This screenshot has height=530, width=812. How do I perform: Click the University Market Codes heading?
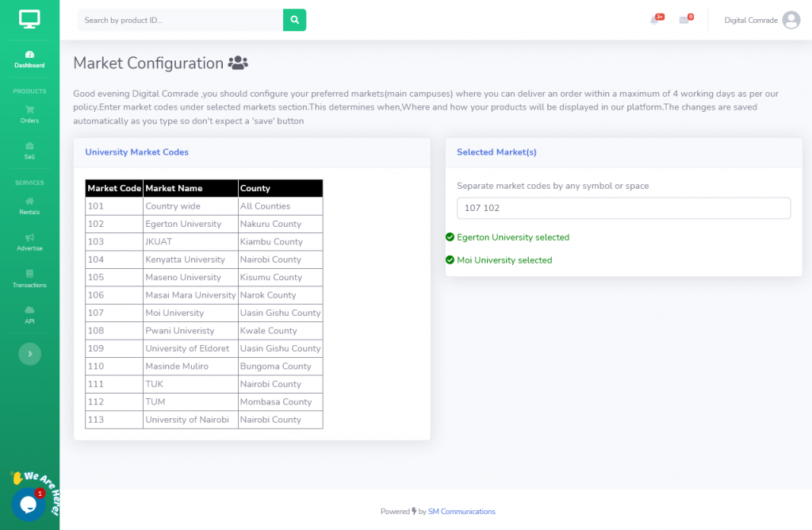pyautogui.click(x=136, y=152)
